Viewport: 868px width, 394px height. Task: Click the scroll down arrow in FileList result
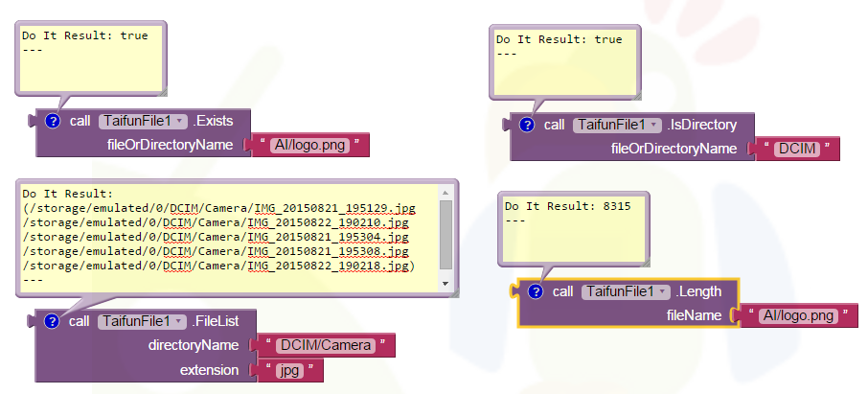[445, 285]
